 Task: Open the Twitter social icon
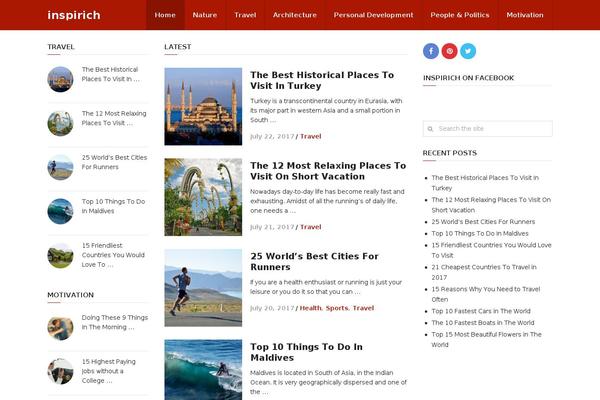tap(468, 51)
